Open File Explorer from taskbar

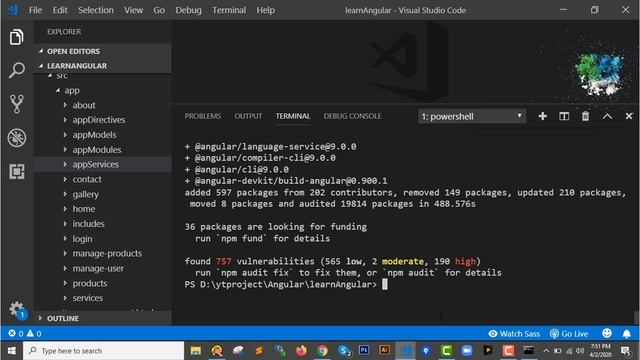tap(196, 351)
